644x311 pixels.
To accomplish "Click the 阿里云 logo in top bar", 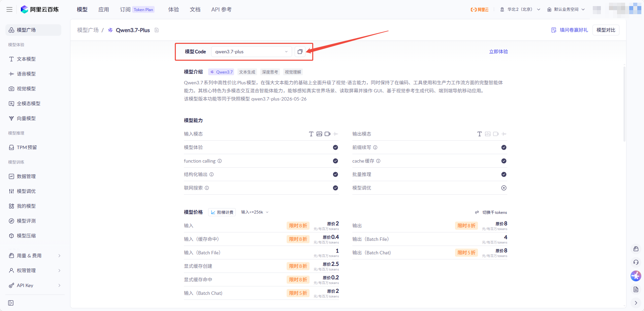I will click(479, 9).
